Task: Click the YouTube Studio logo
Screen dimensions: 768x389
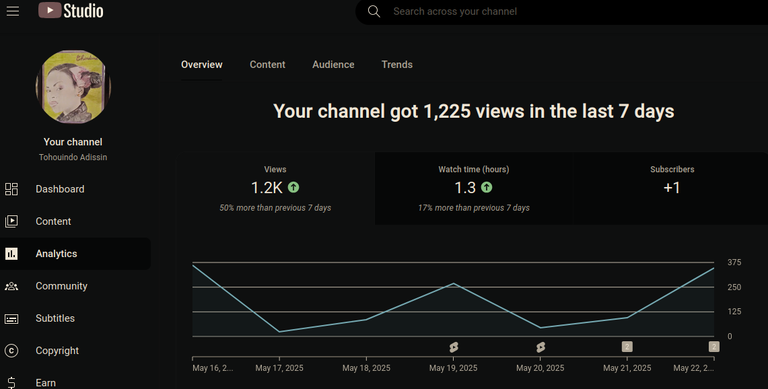Action: 71,10
